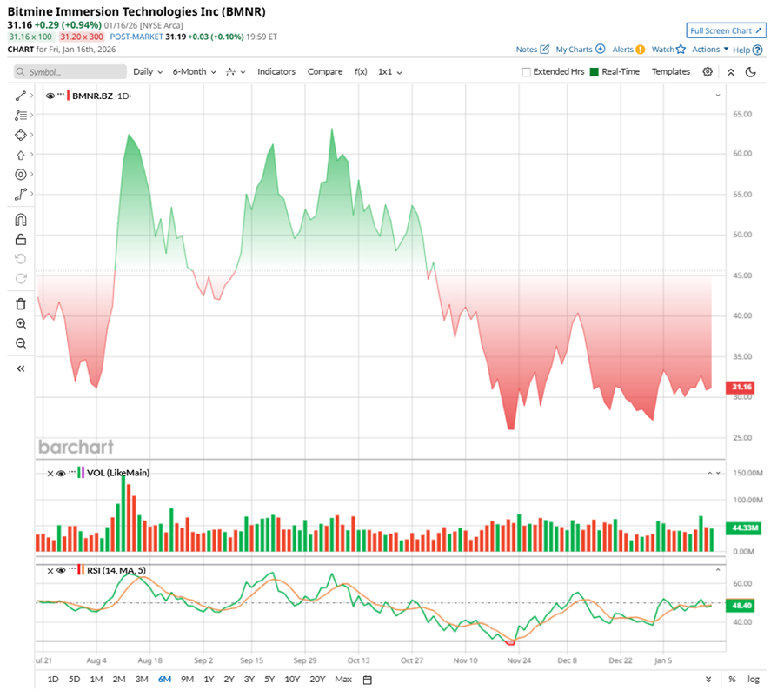Enable the magnet snap tool
This screenshot has height=697, width=784.
click(21, 219)
